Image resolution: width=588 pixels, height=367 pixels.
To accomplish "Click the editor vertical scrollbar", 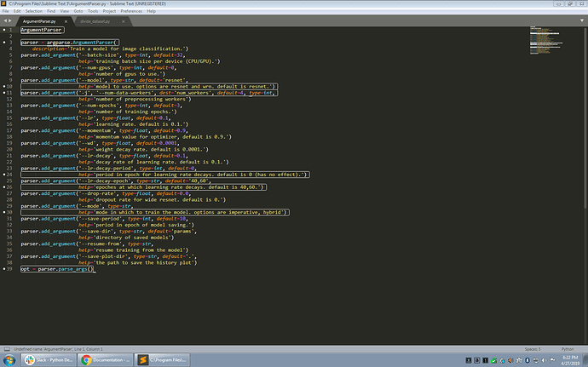I will pyautogui.click(x=585, y=118).
